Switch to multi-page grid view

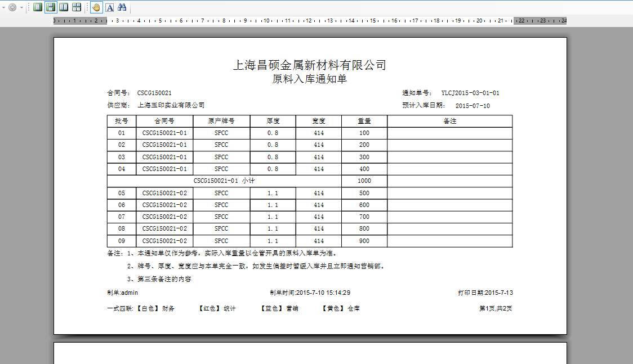(76, 7)
